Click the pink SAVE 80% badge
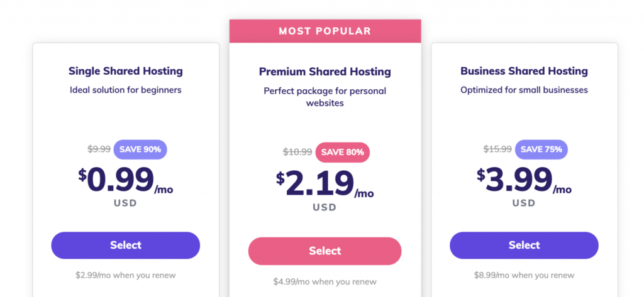The height and width of the screenshot is (297, 644). 343,153
